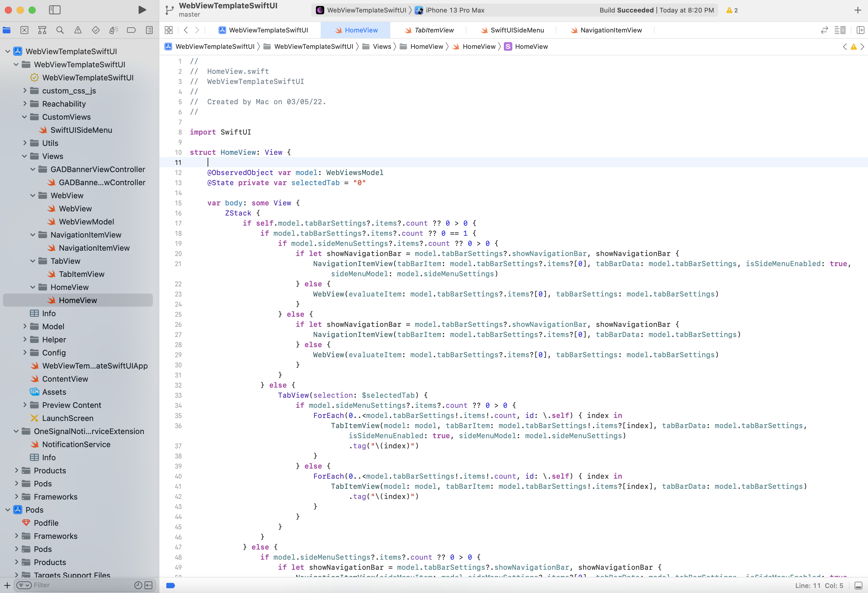Open the filter options dropdown

tap(24, 585)
